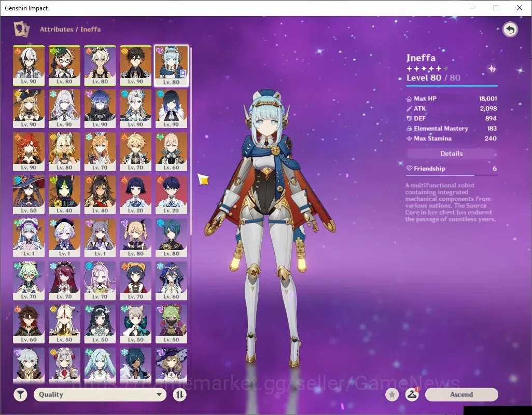Click the Max Stamina 240 stat row

[x=451, y=139]
